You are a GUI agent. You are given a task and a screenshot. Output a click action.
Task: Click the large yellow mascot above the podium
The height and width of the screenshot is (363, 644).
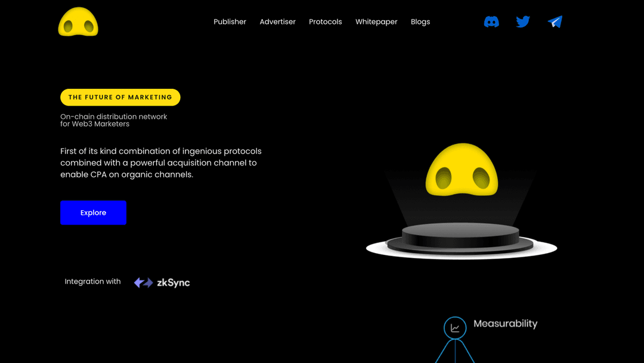pos(461,171)
